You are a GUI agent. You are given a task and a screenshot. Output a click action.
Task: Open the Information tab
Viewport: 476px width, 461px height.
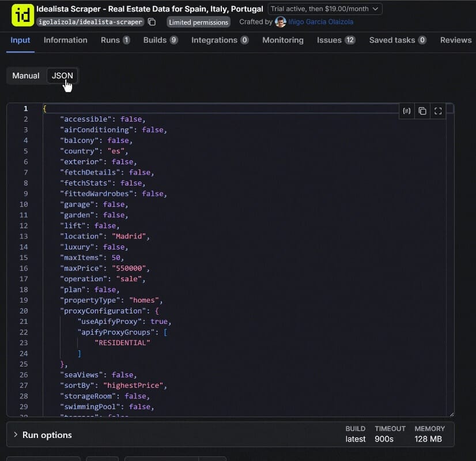click(x=66, y=40)
